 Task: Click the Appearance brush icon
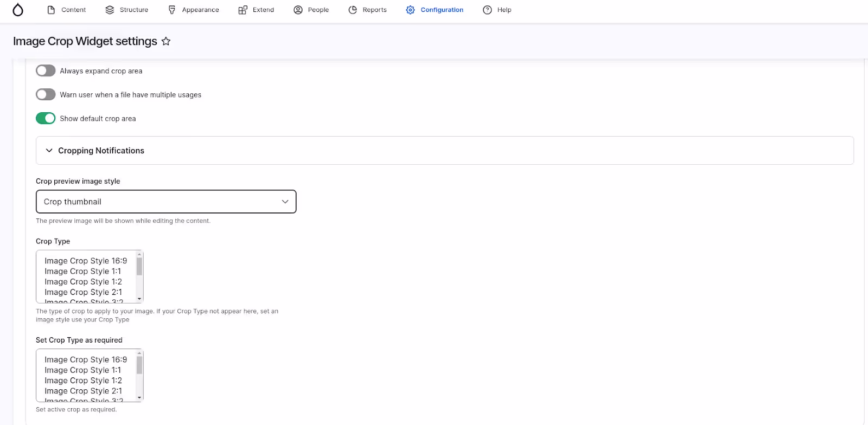172,10
